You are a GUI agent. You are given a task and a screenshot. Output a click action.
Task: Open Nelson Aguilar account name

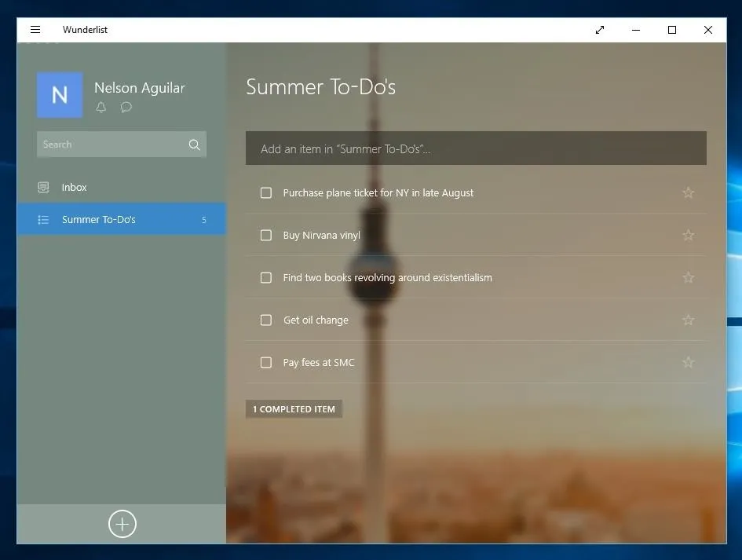point(140,88)
